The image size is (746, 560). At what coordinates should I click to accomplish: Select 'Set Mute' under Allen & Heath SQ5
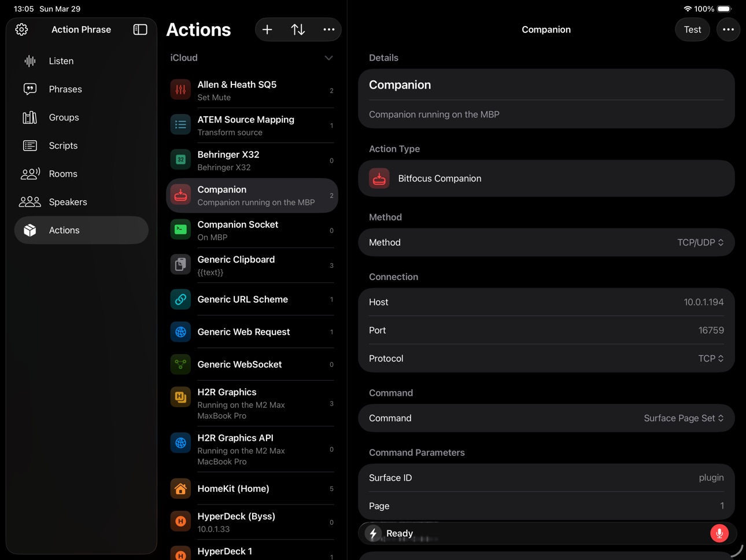click(214, 98)
